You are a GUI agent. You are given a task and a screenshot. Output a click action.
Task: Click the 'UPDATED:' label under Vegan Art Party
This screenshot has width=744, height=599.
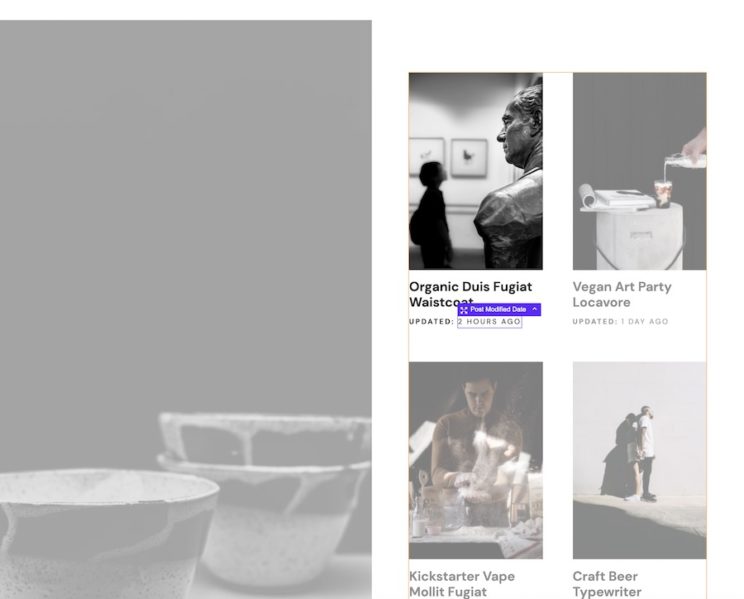coord(595,322)
